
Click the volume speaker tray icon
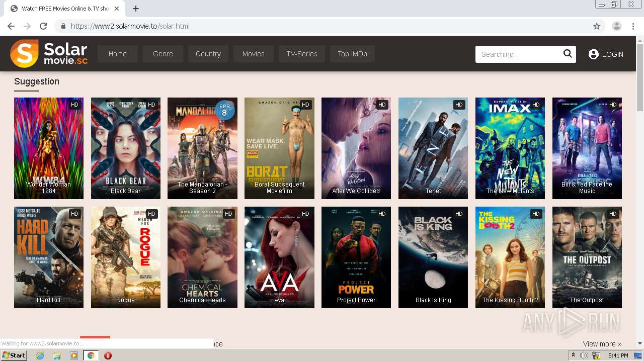tap(584, 355)
